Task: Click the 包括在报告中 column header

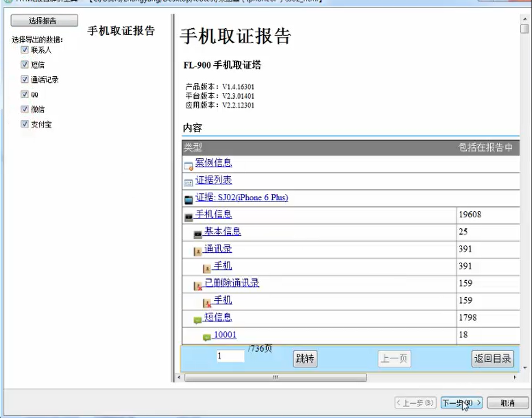Action: (485, 147)
